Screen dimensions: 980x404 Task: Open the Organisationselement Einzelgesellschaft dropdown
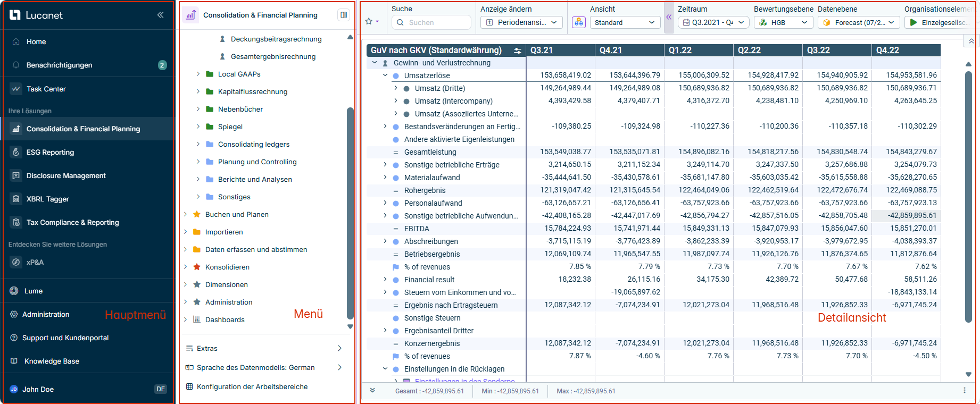939,22
